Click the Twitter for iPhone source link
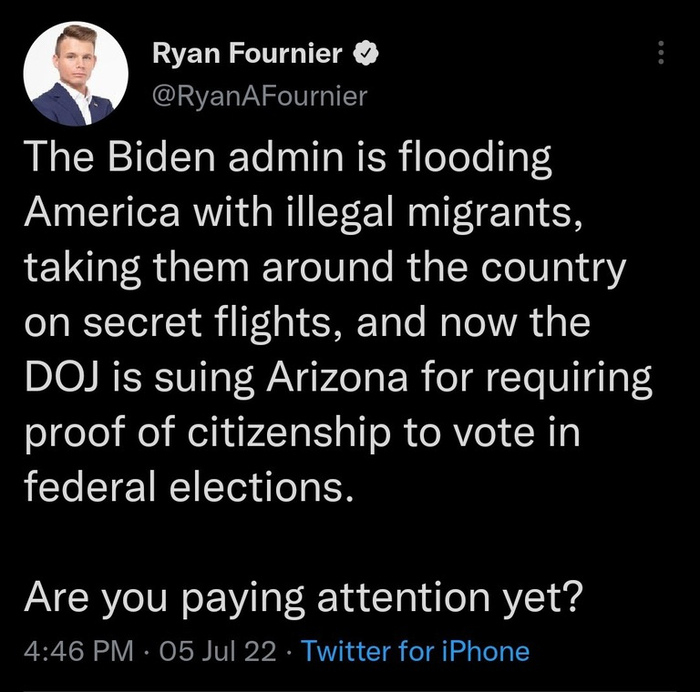This screenshot has height=692, width=700. [415, 652]
